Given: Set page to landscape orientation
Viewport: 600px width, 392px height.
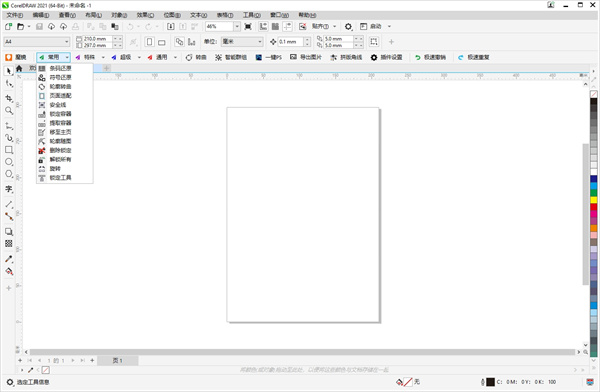Looking at the screenshot, I should (162, 42).
